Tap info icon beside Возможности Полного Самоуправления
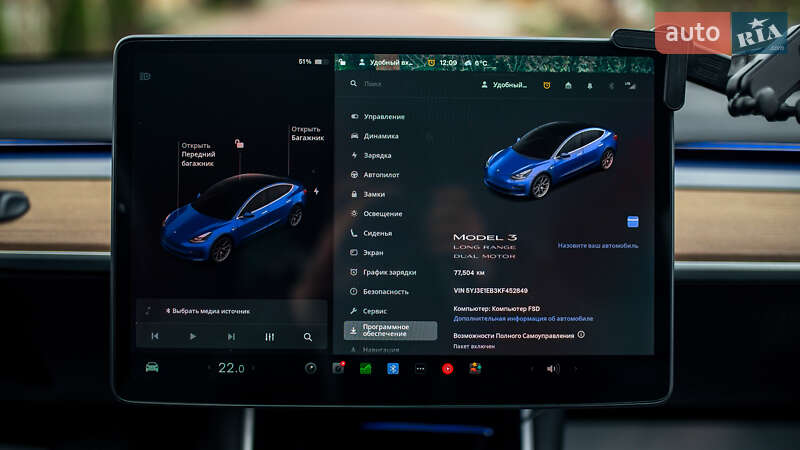Viewport: 800px width, 450px height. (581, 335)
